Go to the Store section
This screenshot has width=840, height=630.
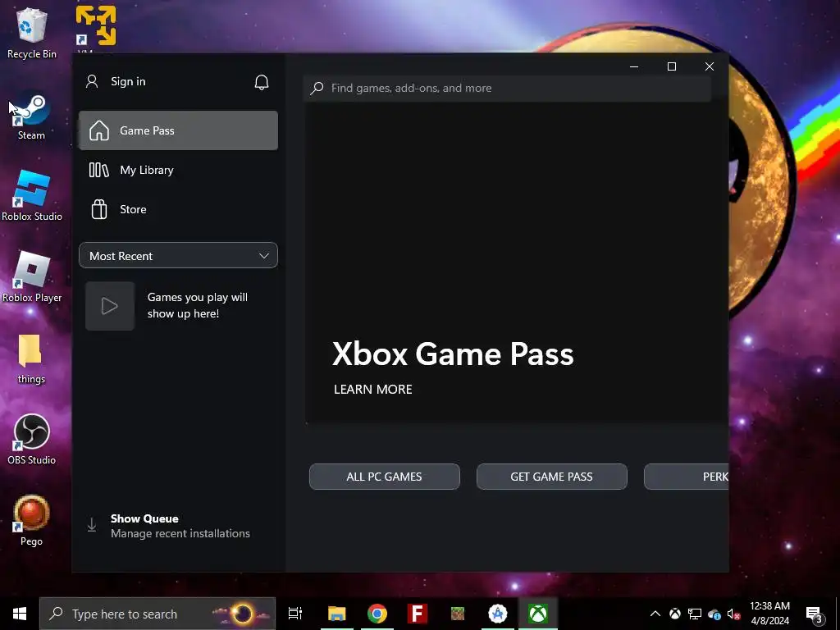point(178,209)
